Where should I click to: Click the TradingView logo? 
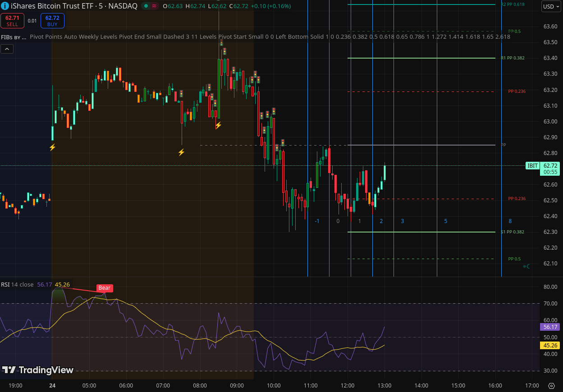pyautogui.click(x=38, y=370)
